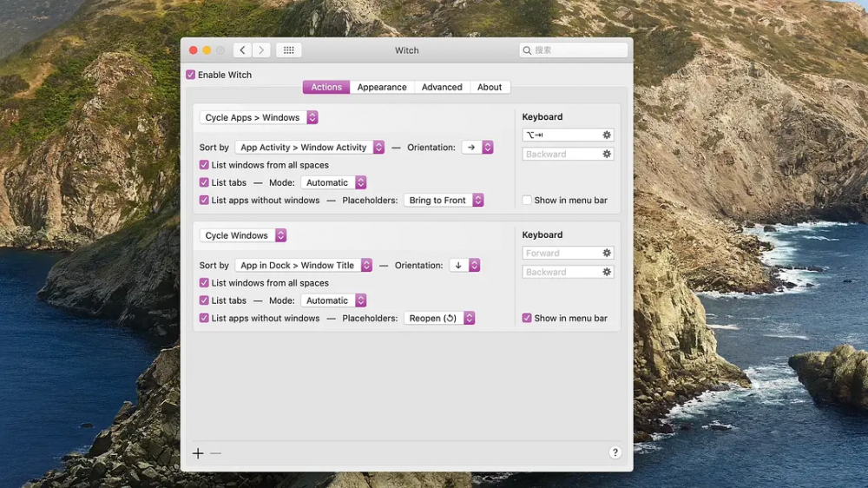Toggle List apps without windows for Cycle Apps

204,201
